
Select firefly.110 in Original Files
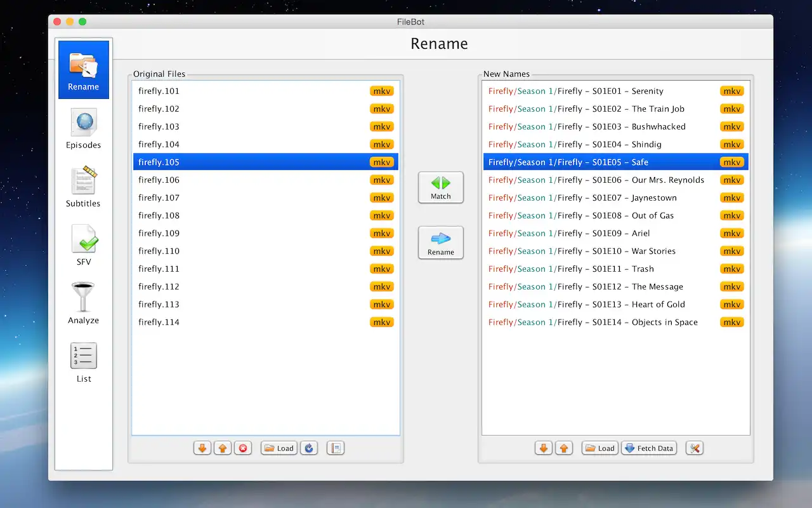(266, 251)
